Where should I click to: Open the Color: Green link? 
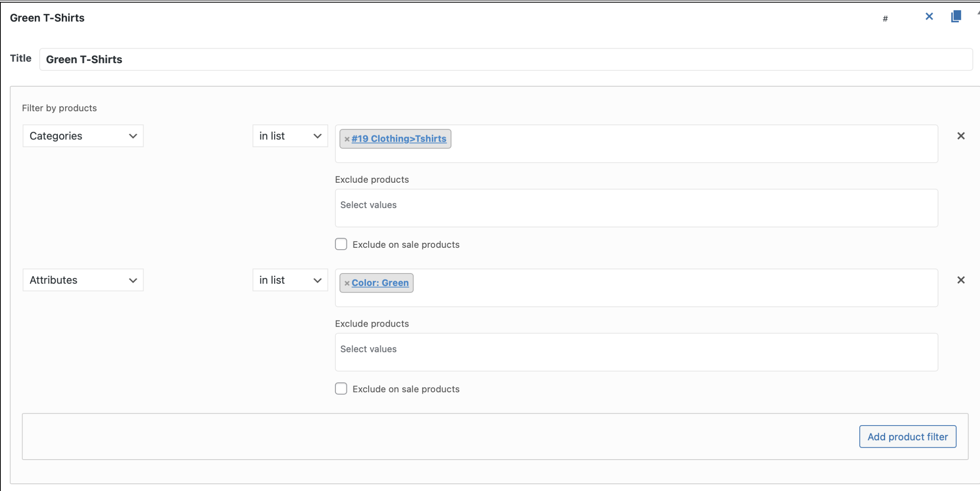[380, 283]
